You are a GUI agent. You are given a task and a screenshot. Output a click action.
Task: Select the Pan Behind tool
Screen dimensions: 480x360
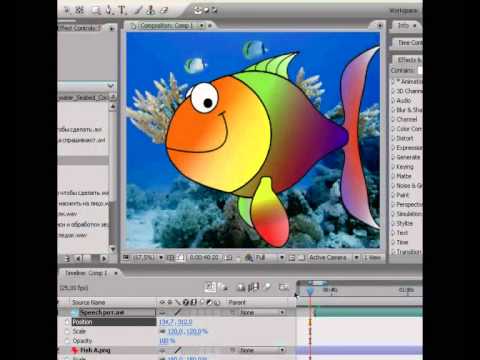click(79, 10)
